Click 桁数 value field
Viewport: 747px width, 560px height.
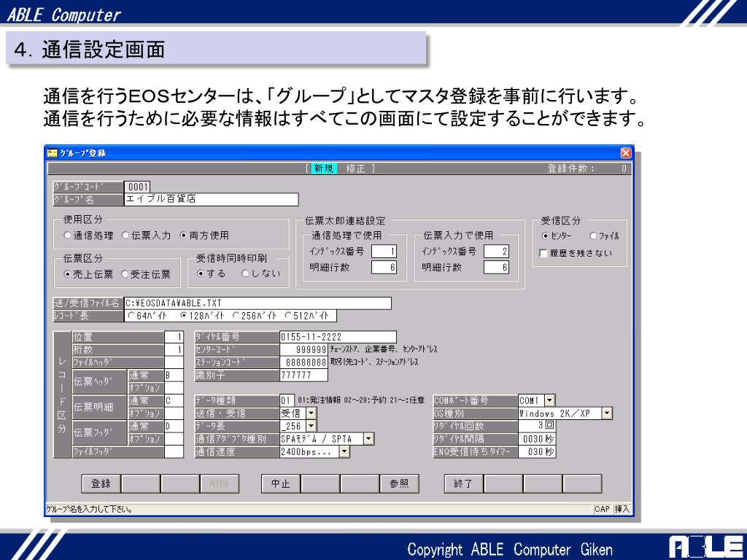click(174, 350)
